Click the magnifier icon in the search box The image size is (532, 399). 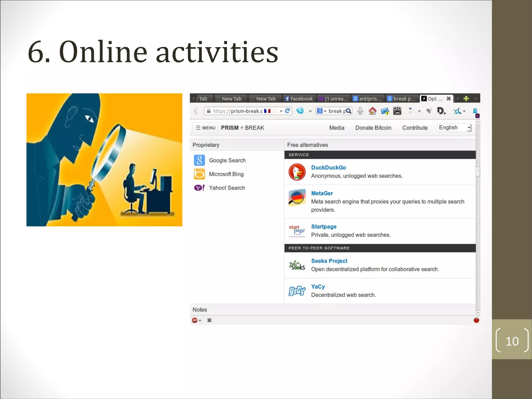(349, 111)
